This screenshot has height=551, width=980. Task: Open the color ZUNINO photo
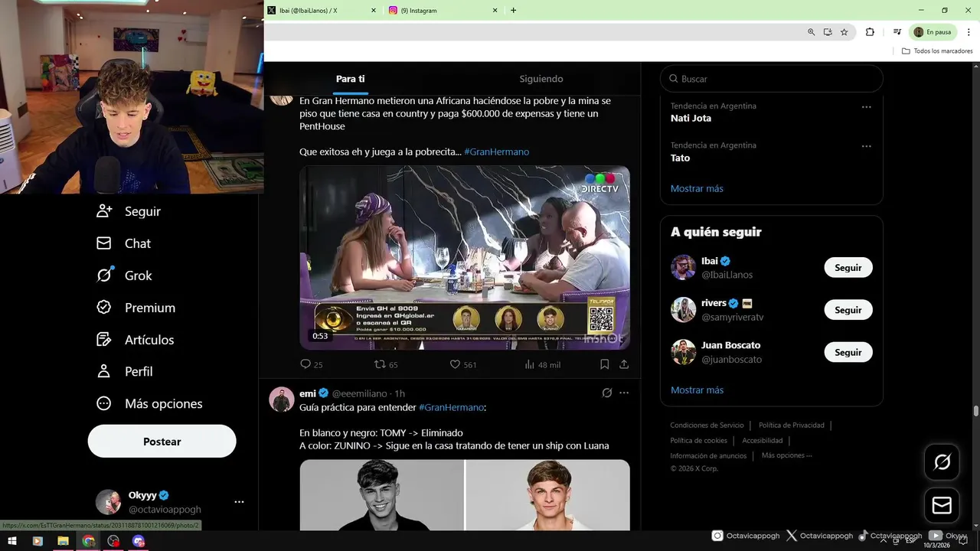coord(548,495)
